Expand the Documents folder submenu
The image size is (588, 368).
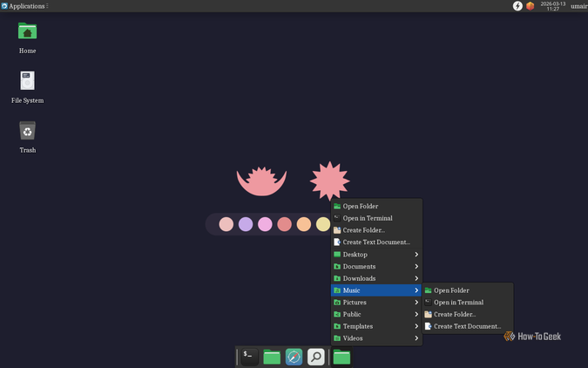pos(376,267)
